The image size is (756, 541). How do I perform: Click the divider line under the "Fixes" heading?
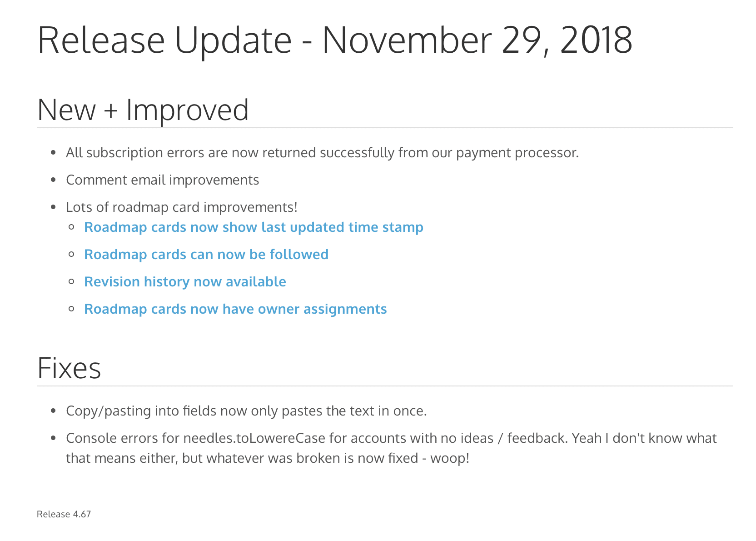point(385,386)
